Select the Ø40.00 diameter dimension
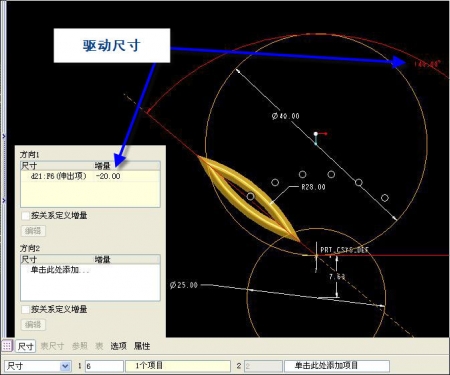450x375 pixels. [x=286, y=116]
